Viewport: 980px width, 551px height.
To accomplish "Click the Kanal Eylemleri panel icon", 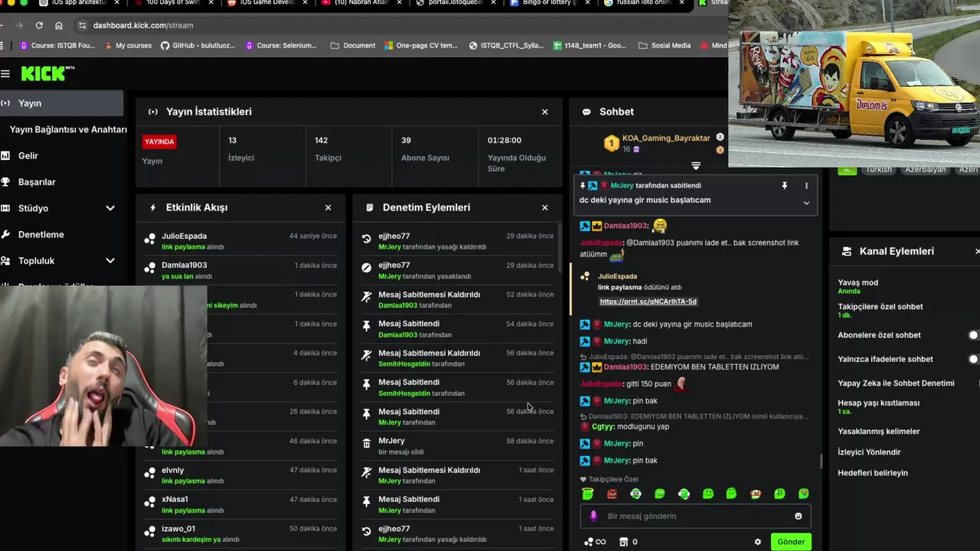I will pyautogui.click(x=846, y=251).
